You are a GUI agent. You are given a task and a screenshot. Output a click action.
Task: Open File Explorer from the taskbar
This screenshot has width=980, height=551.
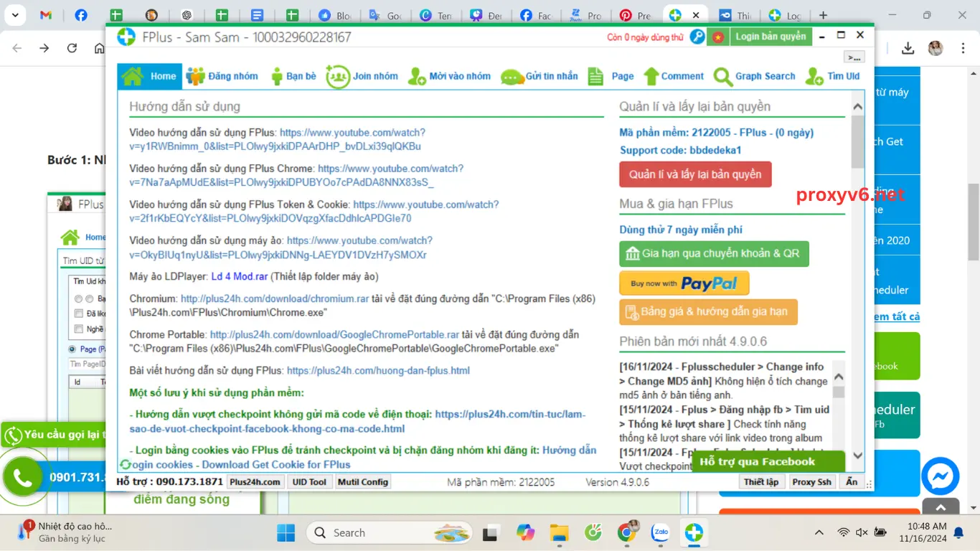click(558, 533)
